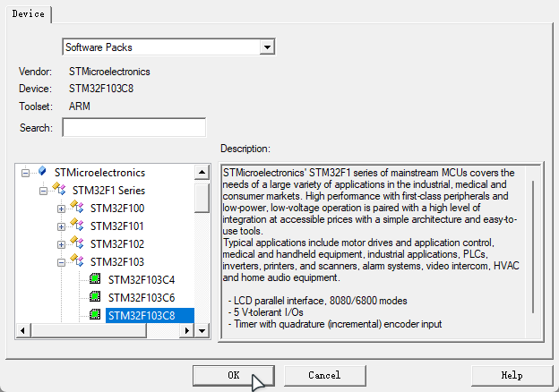Viewport: 559px width, 392px height.
Task: Collapse the STM32F1 Series node
Action: coord(43,192)
